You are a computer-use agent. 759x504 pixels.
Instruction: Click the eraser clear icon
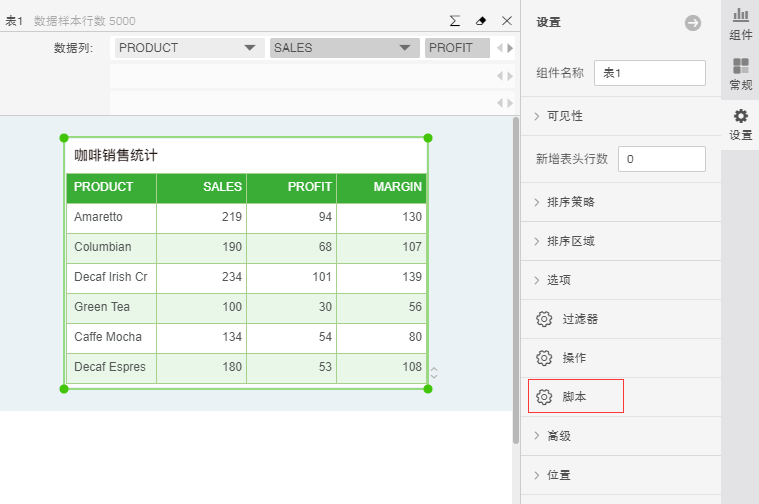[481, 20]
